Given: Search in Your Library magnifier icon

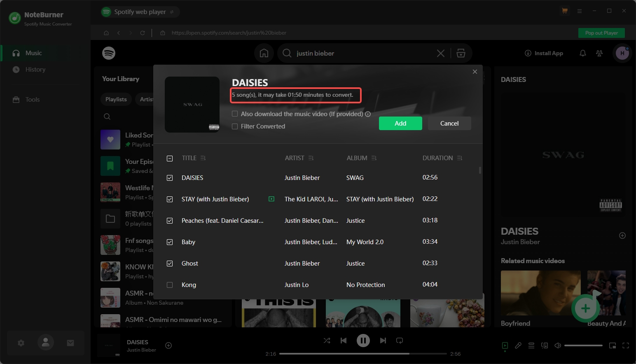Looking at the screenshot, I should (107, 117).
